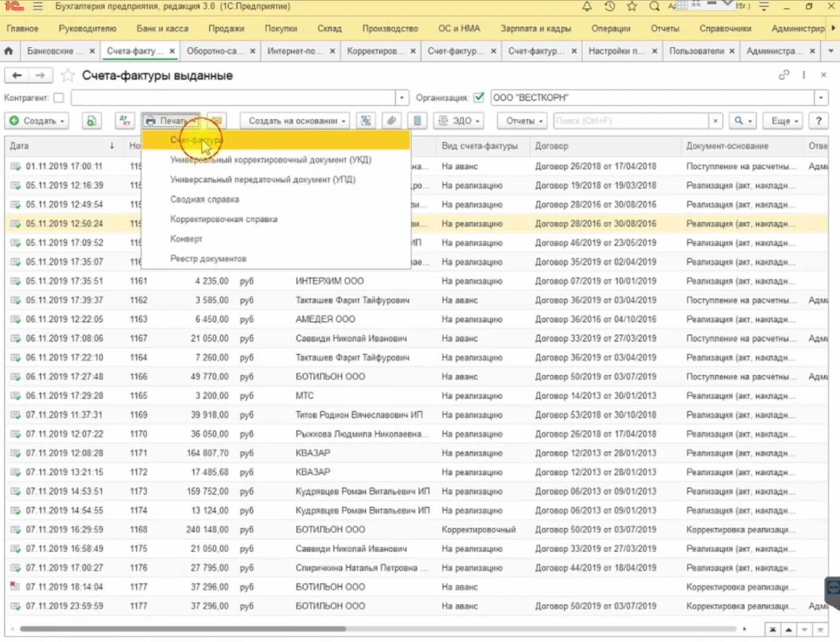Open the hamburger main menu icon
Screen dimensions: 840x642
coord(38,7)
